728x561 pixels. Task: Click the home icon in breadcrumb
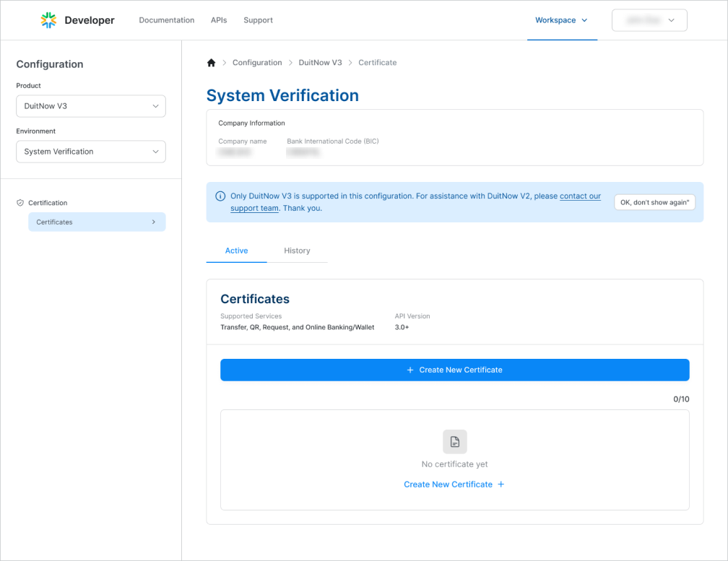click(x=211, y=63)
